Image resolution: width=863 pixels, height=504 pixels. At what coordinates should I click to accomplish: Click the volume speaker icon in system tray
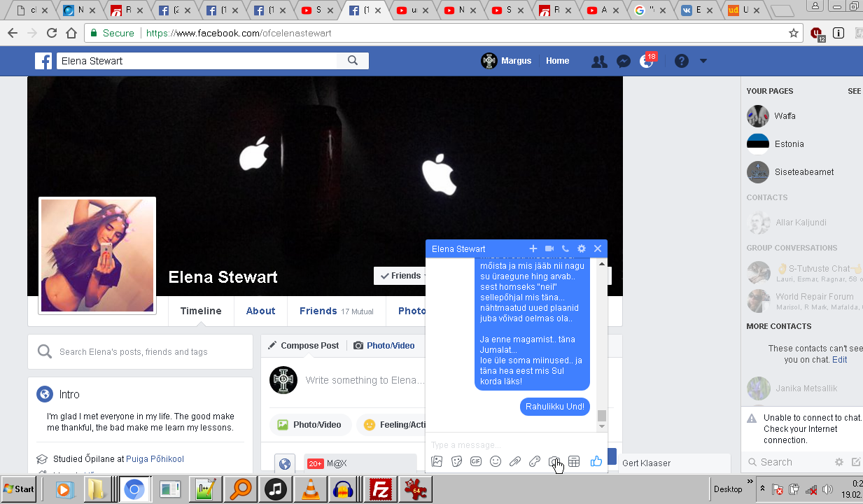[x=829, y=489]
